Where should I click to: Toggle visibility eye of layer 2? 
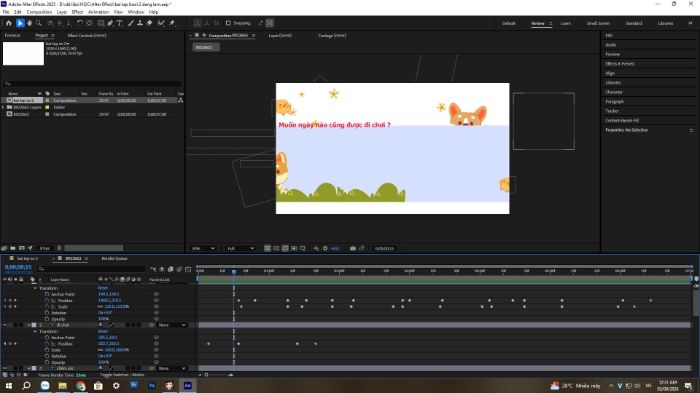point(5,325)
